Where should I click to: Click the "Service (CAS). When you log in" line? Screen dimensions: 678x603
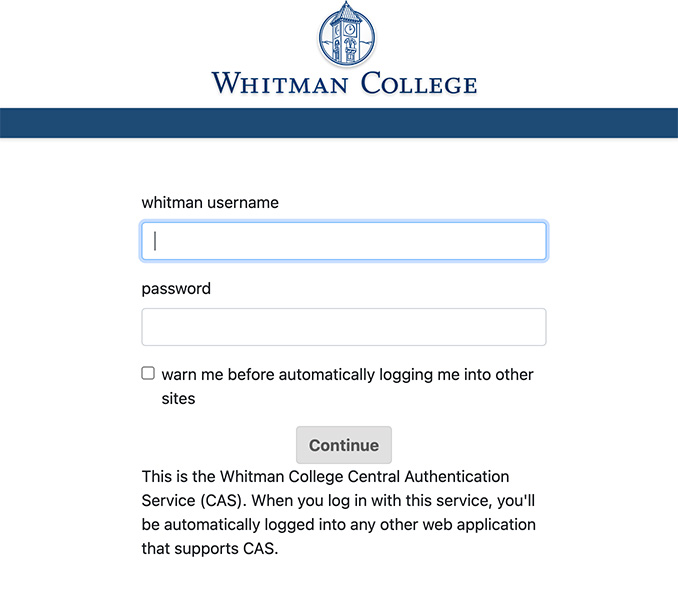326,500
